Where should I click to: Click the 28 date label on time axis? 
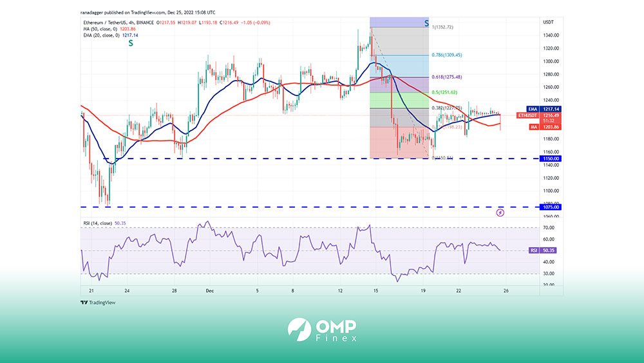pyautogui.click(x=174, y=291)
